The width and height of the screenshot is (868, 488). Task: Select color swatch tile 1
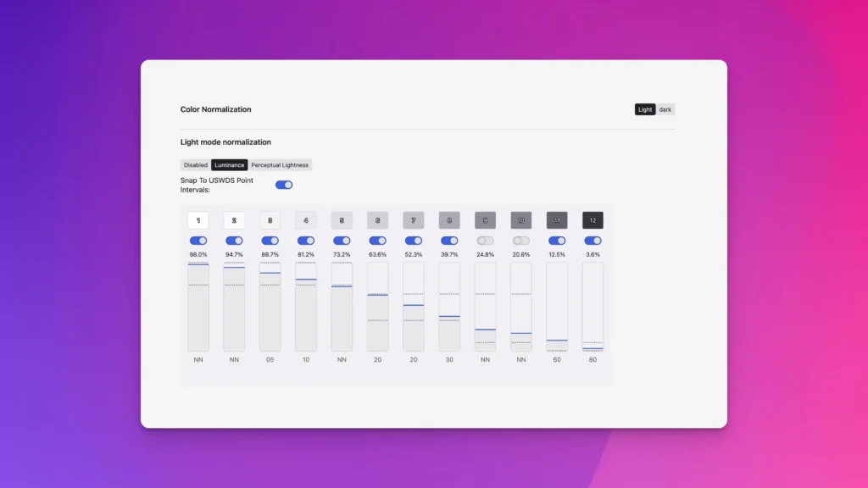point(198,219)
